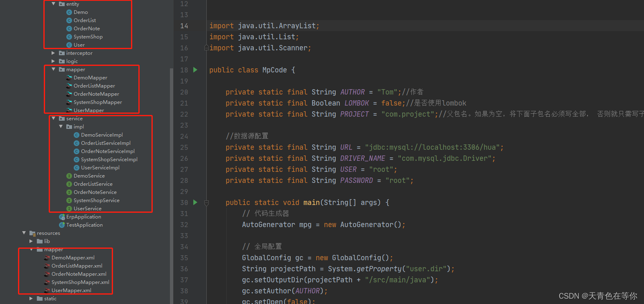644x304 pixels.
Task: Click line number 25 in gutter
Action: point(184,147)
